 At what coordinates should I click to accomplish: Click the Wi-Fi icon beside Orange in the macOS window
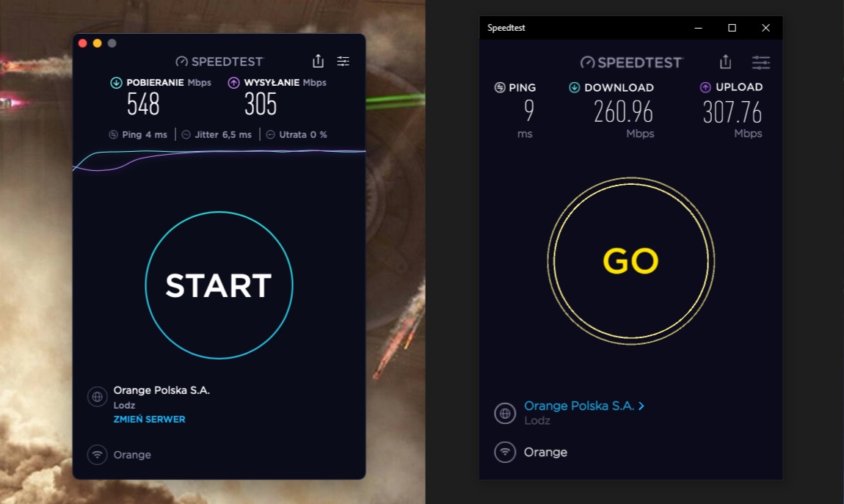click(x=98, y=455)
